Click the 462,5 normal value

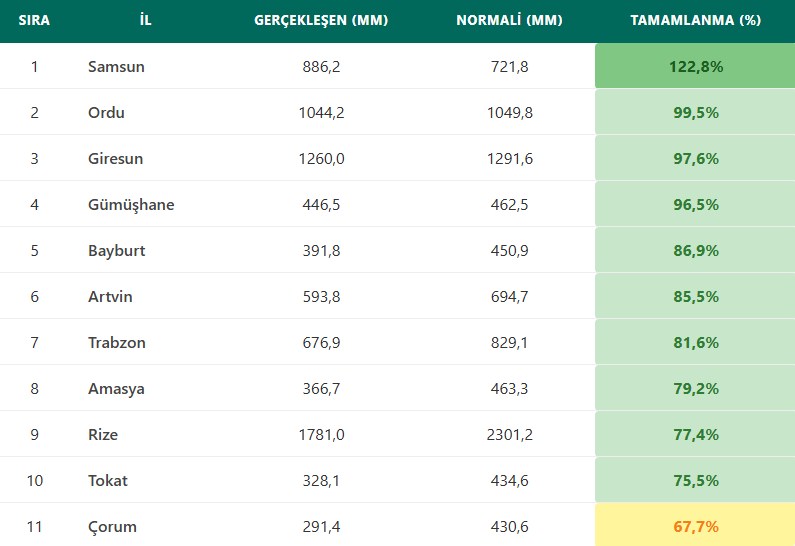point(509,205)
